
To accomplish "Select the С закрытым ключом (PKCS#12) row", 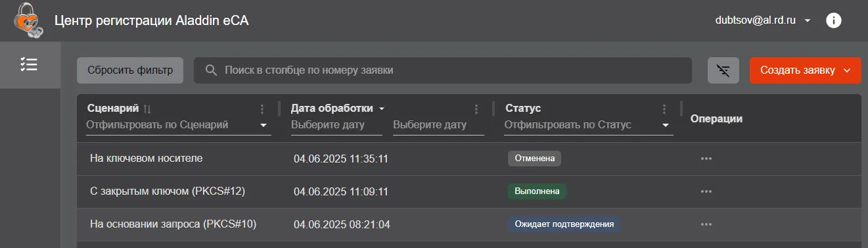I will point(468,191).
